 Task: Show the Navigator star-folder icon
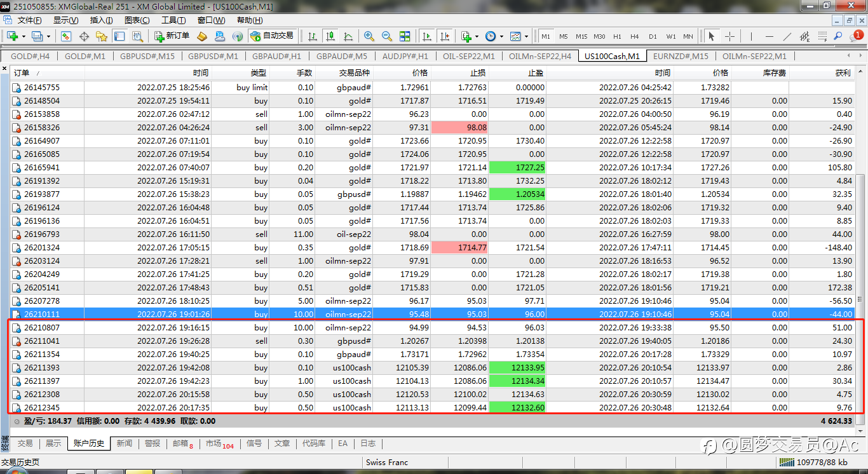(102, 36)
